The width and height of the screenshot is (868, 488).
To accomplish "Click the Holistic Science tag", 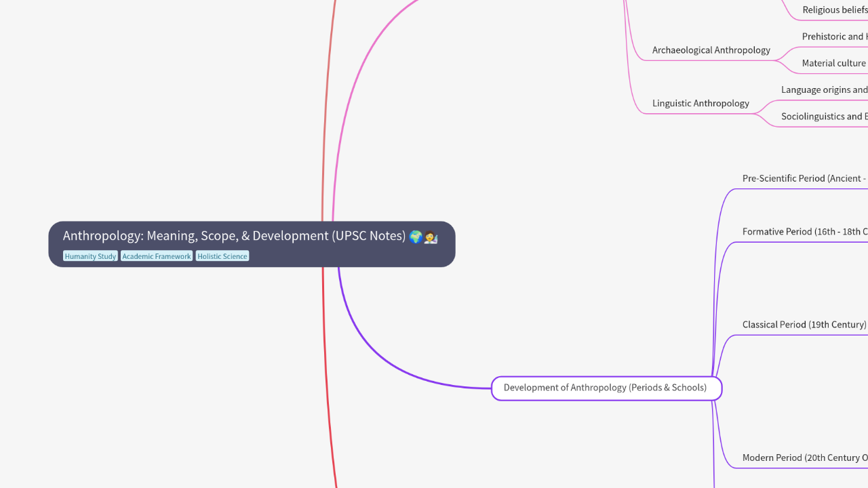I will tap(222, 256).
